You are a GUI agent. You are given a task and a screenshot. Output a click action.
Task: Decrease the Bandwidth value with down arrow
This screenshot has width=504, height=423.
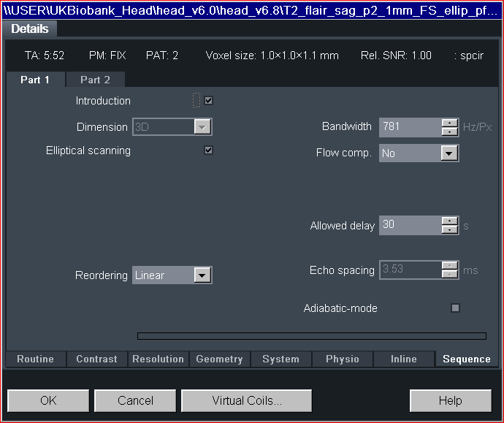pyautogui.click(x=450, y=132)
